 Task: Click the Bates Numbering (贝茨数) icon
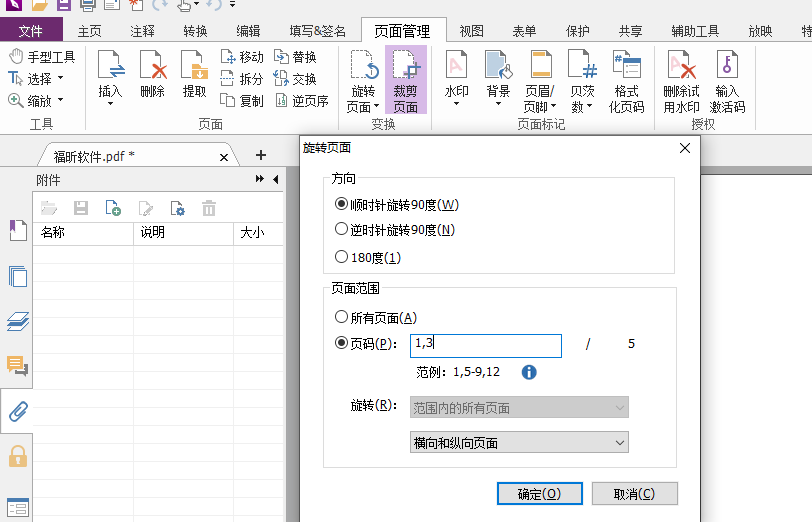click(582, 66)
